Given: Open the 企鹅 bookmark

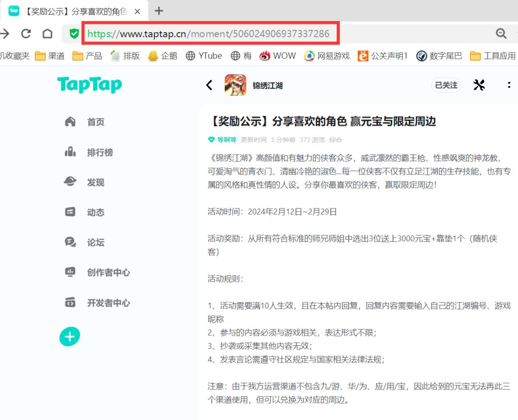Looking at the screenshot, I should (x=163, y=56).
